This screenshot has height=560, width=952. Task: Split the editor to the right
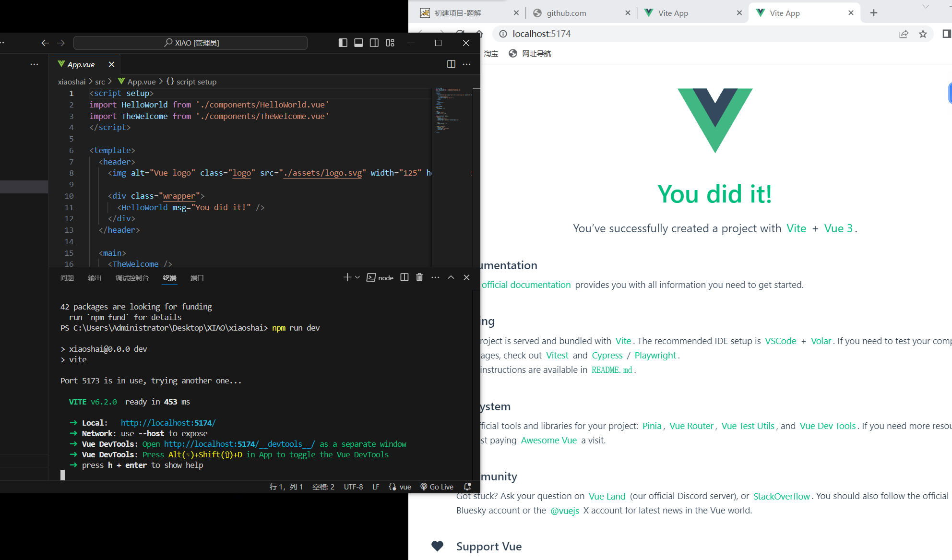[x=451, y=64]
